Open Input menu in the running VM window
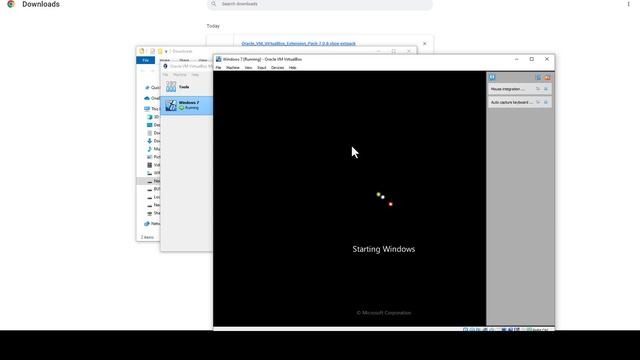The image size is (640, 360). (x=262, y=68)
